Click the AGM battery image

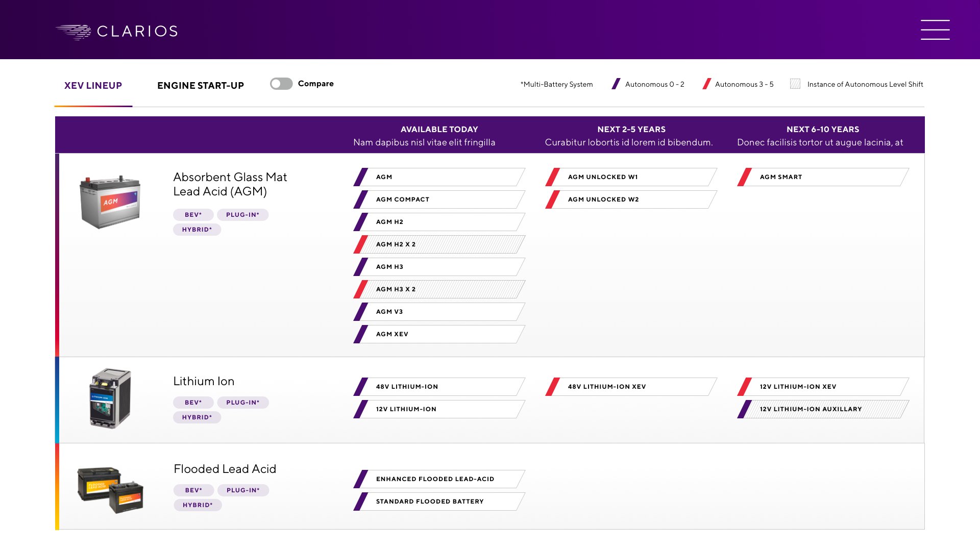point(110,202)
